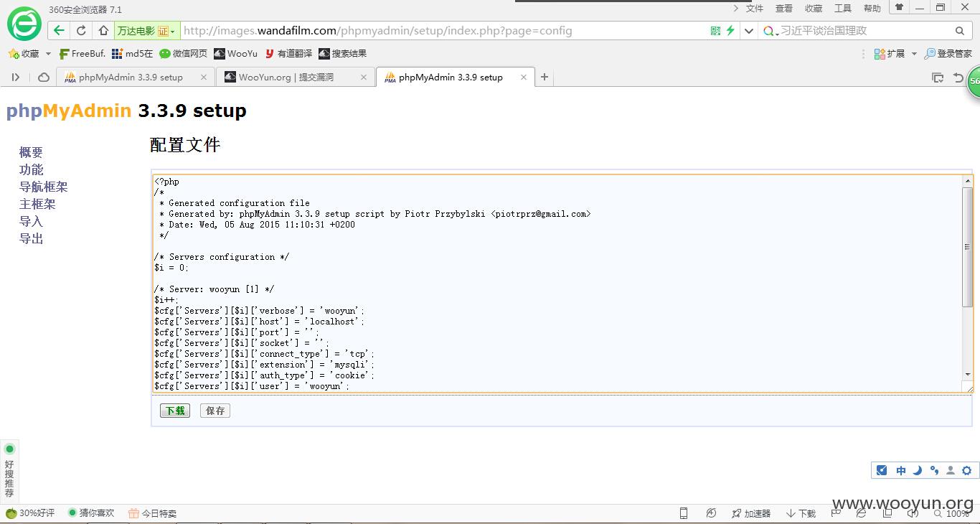Open the 万达电影 site certificate dropdown
Viewport: 980px width, 524px height.
click(x=146, y=31)
